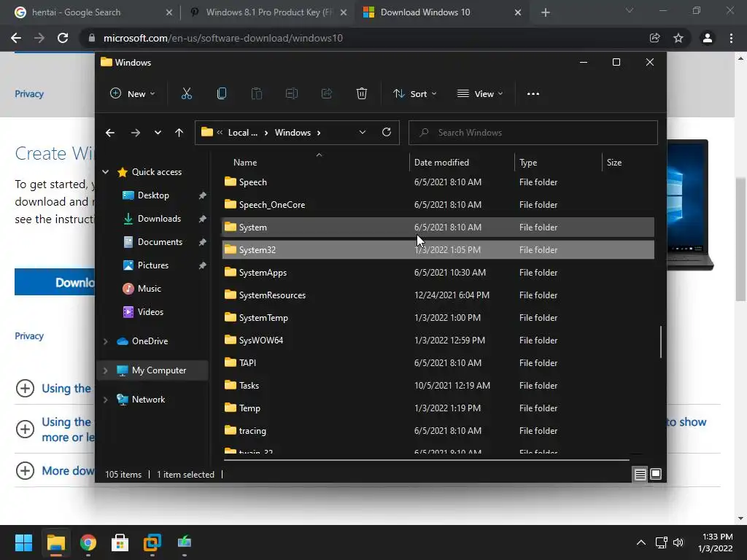Open the View dropdown menu

point(480,94)
